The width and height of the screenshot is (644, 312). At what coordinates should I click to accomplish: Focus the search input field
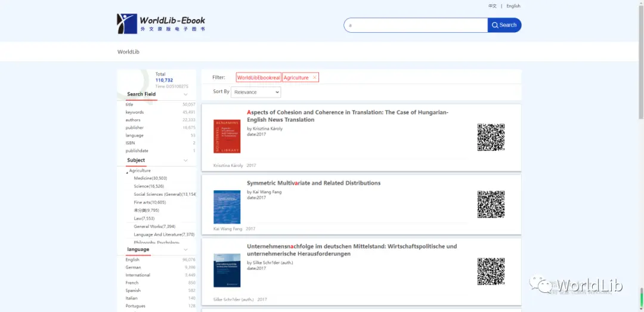click(416, 25)
